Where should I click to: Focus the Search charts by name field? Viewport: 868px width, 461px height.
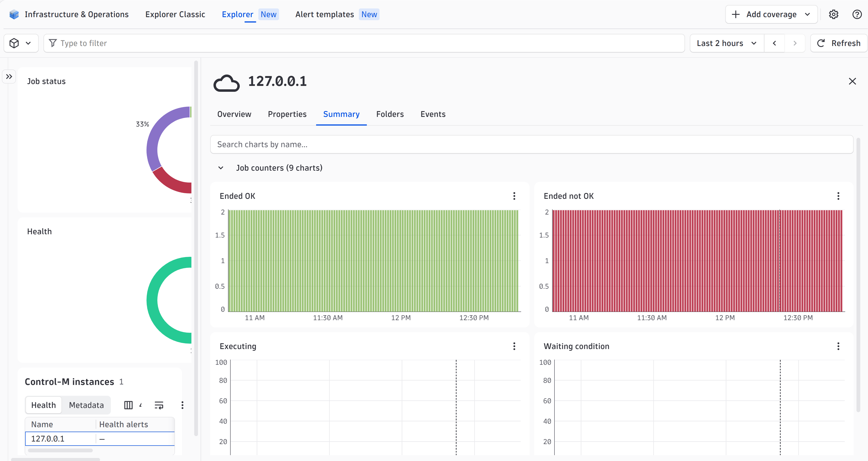[x=532, y=144]
